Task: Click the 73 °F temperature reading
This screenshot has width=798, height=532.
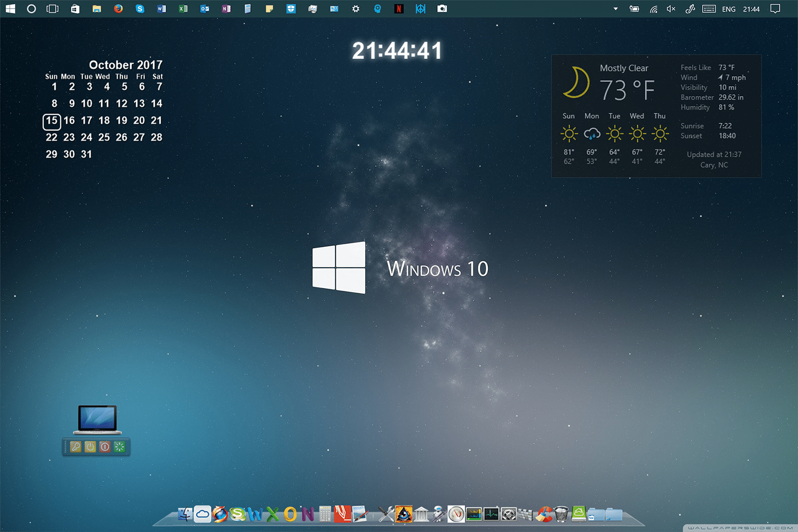Action: (x=627, y=90)
